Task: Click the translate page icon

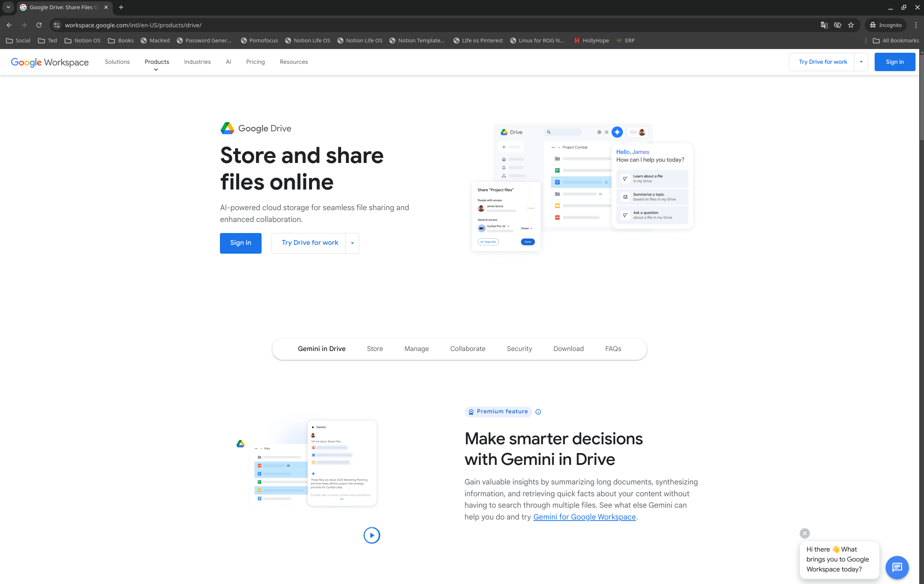Action: click(x=824, y=25)
